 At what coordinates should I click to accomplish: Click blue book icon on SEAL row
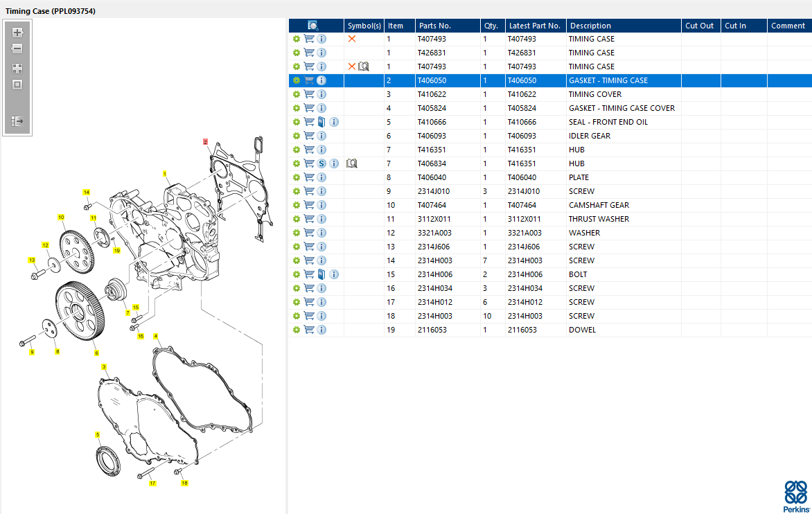click(x=321, y=122)
